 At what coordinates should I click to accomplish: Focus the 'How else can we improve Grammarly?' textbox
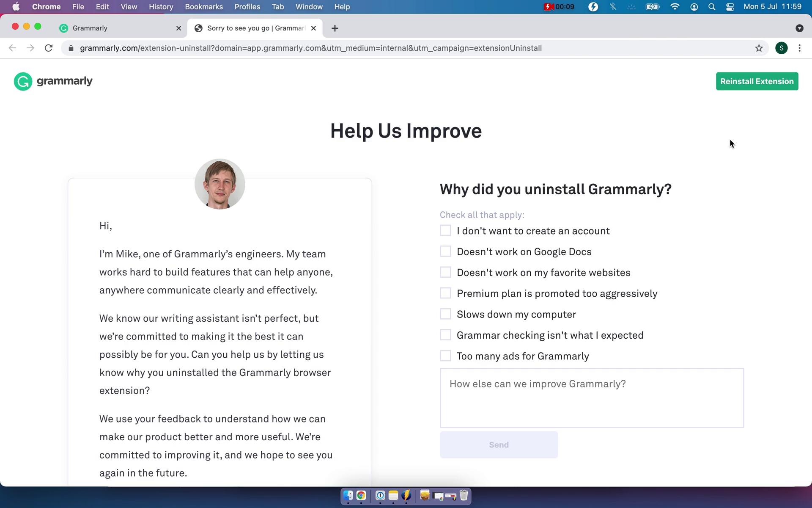coord(592,398)
